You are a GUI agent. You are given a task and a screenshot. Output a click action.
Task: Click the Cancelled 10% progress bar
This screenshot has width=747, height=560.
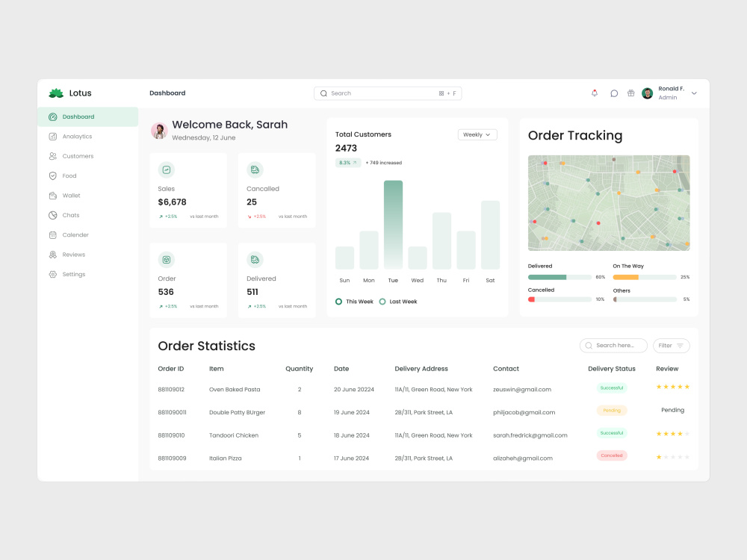pyautogui.click(x=560, y=299)
